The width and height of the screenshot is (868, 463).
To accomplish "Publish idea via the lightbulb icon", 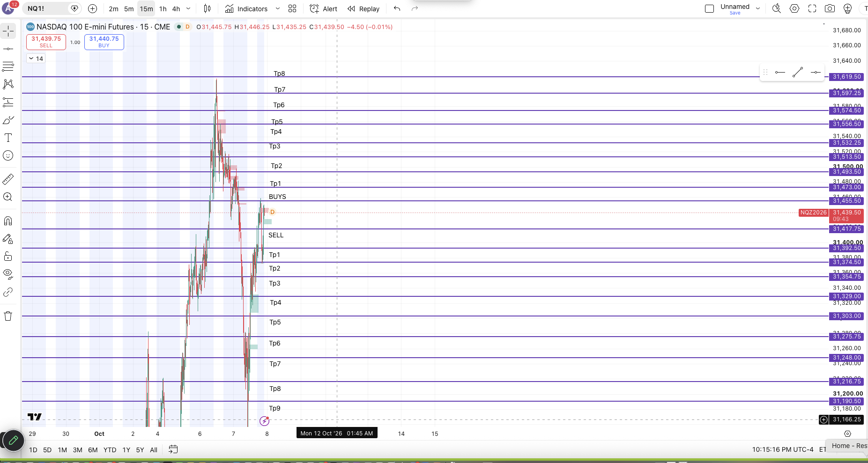I will click(847, 8).
